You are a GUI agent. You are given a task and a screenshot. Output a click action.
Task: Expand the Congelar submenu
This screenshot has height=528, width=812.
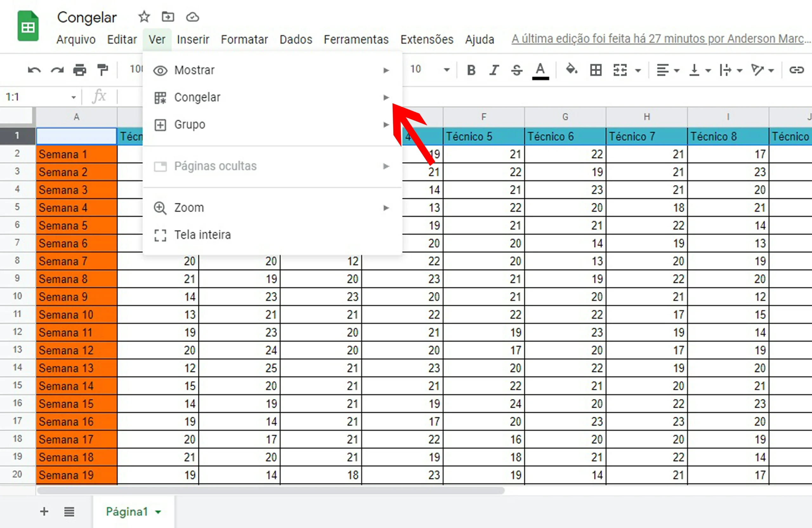click(x=272, y=98)
